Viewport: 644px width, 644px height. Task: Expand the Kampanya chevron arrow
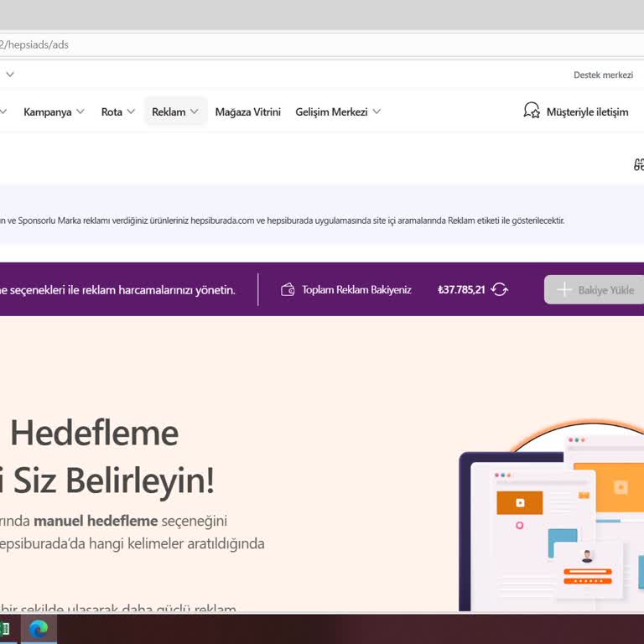tap(80, 112)
